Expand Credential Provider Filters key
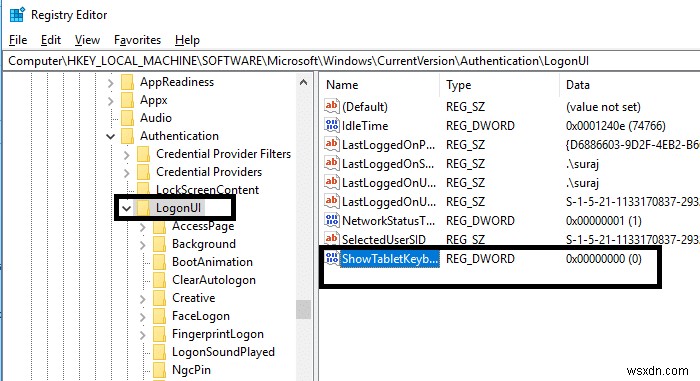This screenshot has height=381, width=700. point(126,155)
